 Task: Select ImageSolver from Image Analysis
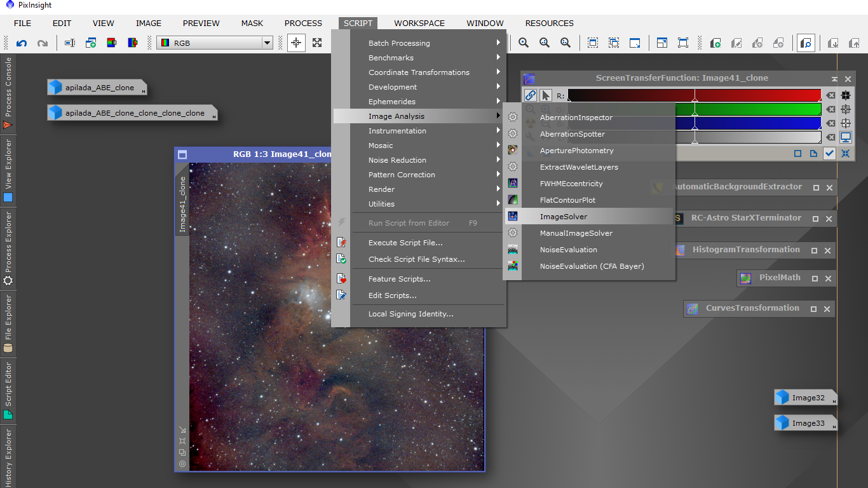pos(589,217)
